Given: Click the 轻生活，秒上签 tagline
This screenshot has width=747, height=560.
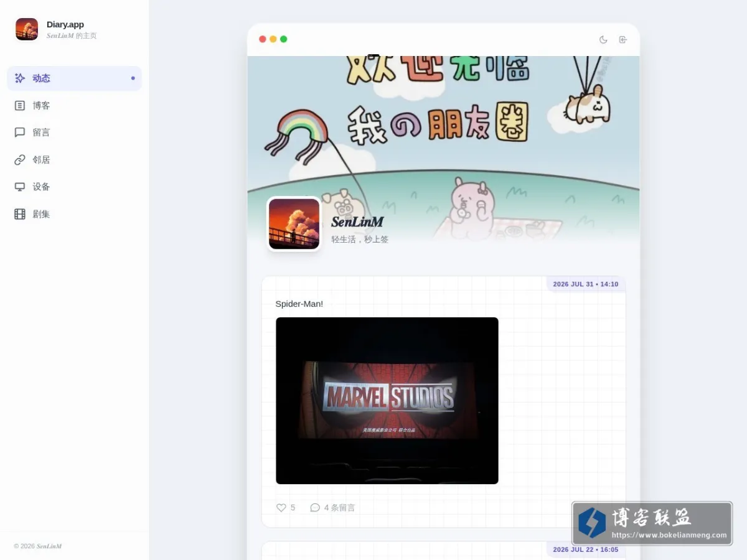Looking at the screenshot, I should (x=360, y=240).
